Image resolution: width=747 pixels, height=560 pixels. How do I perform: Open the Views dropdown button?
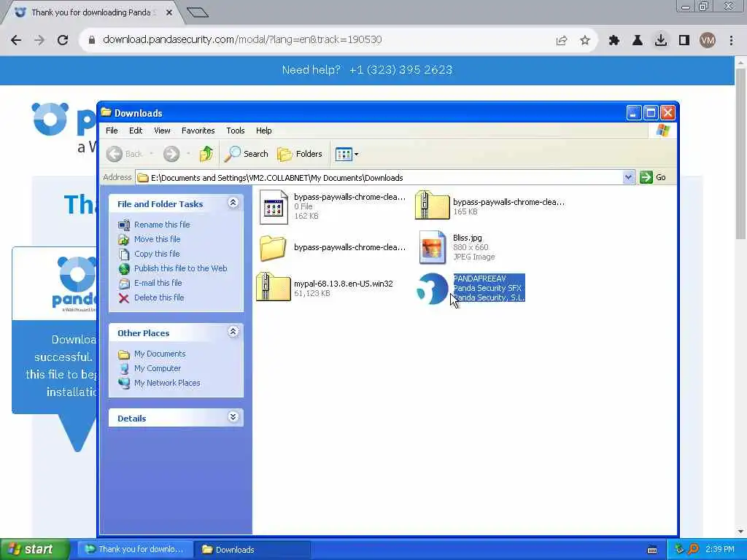[x=347, y=154]
